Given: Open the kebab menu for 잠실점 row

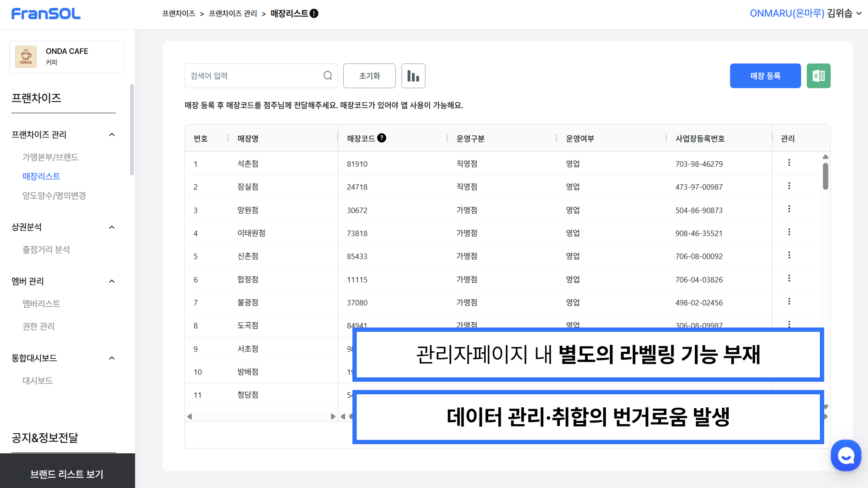Looking at the screenshot, I should [x=789, y=186].
